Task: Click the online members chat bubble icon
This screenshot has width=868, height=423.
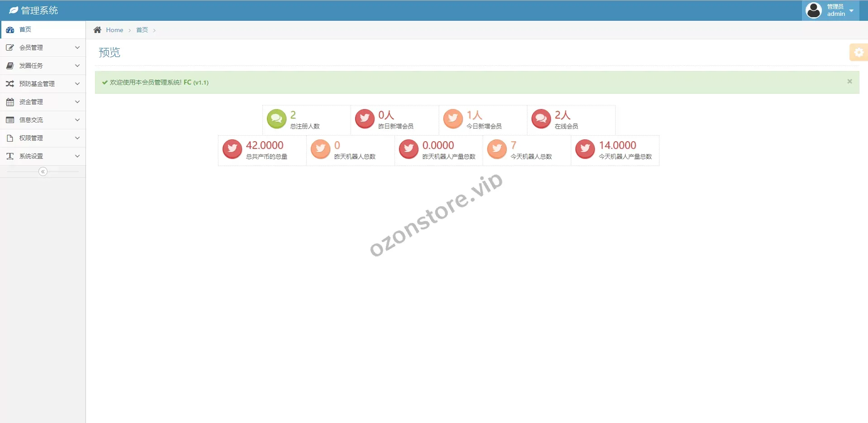Action: [x=541, y=119]
